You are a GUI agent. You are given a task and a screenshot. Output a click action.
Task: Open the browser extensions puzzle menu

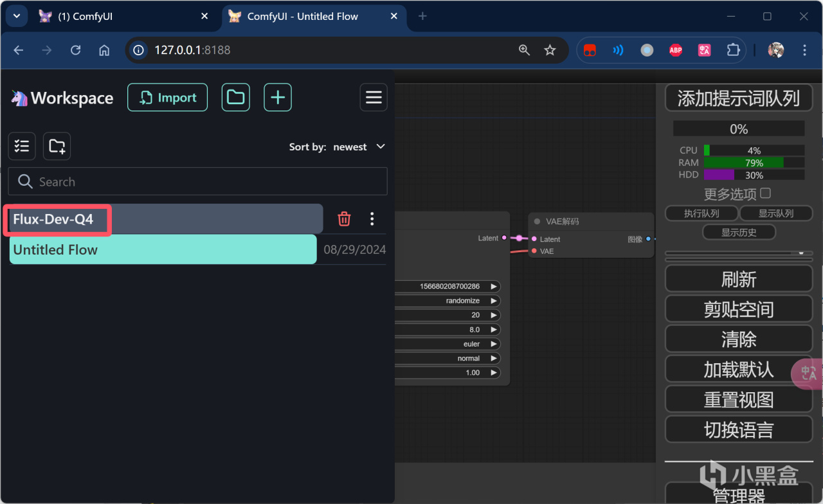pyautogui.click(x=733, y=50)
